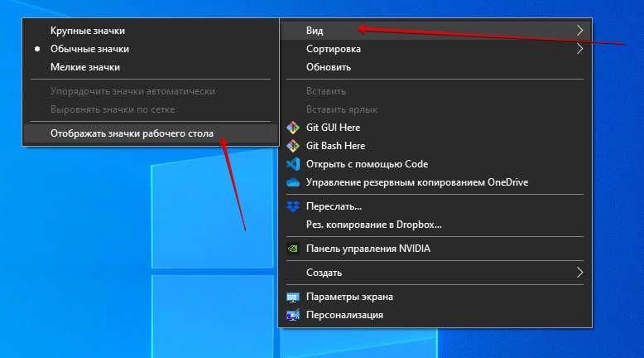Choose Мелкие значки icon size
Screen dimensions: 644x358
point(151,67)
